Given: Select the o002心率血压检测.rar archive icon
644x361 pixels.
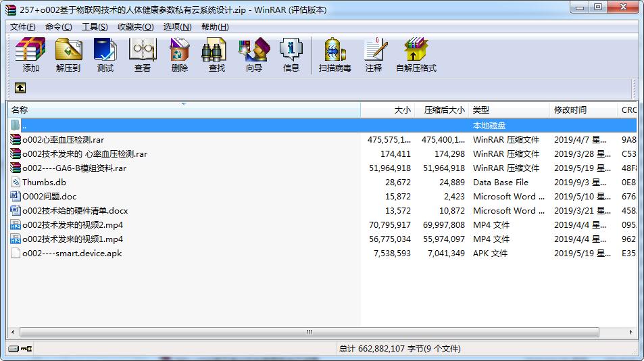Looking at the screenshot, I should tap(16, 140).
